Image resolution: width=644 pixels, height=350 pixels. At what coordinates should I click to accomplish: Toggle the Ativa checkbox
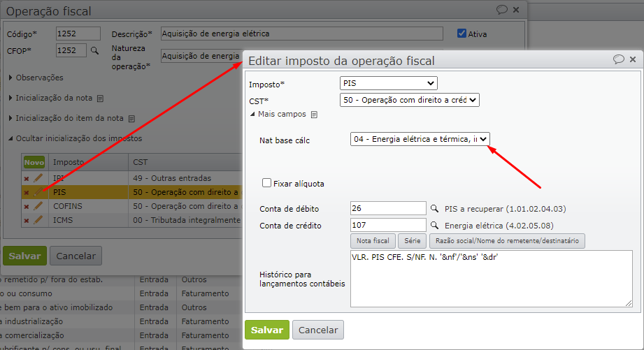coord(461,34)
